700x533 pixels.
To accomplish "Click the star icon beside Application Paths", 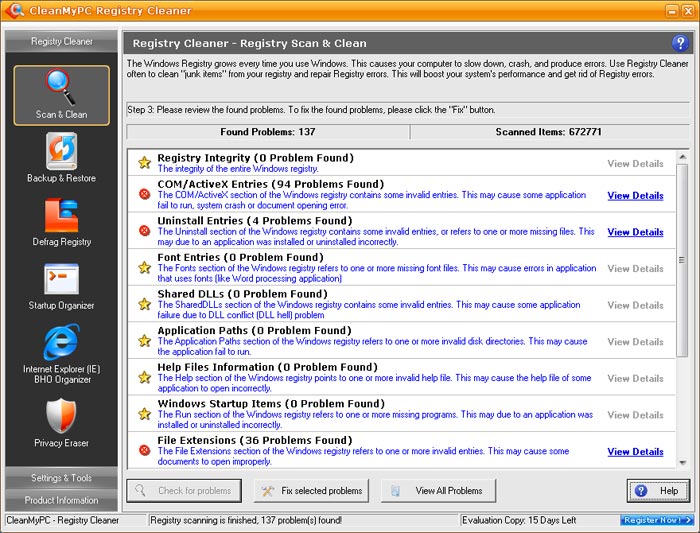I will tap(144, 341).
